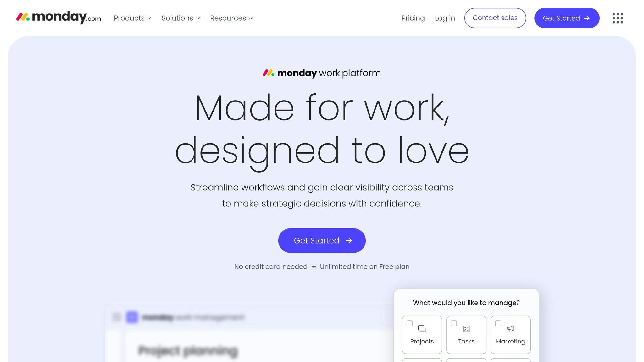Click the Tasks checklist icon
This screenshot has height=362, width=644.
[466, 329]
